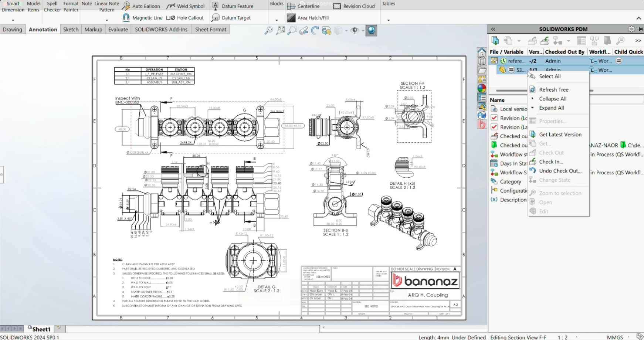Sort by the Checked Out By column

565,52
